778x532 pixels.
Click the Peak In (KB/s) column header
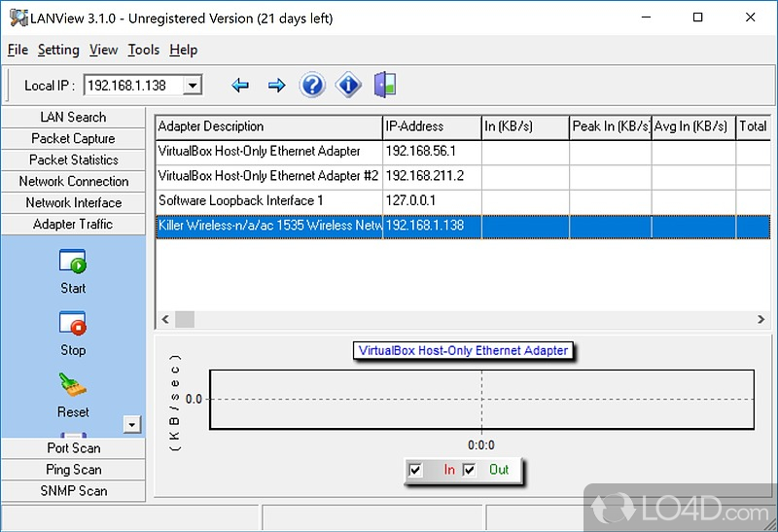[611, 127]
